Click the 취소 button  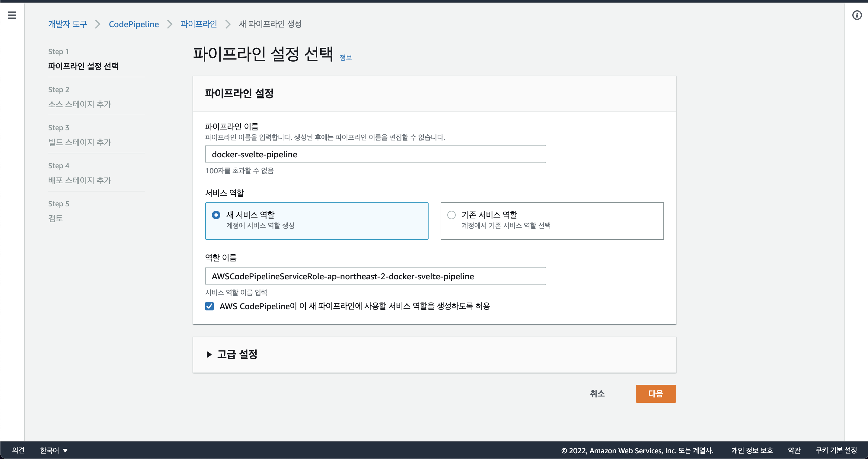pyautogui.click(x=597, y=393)
